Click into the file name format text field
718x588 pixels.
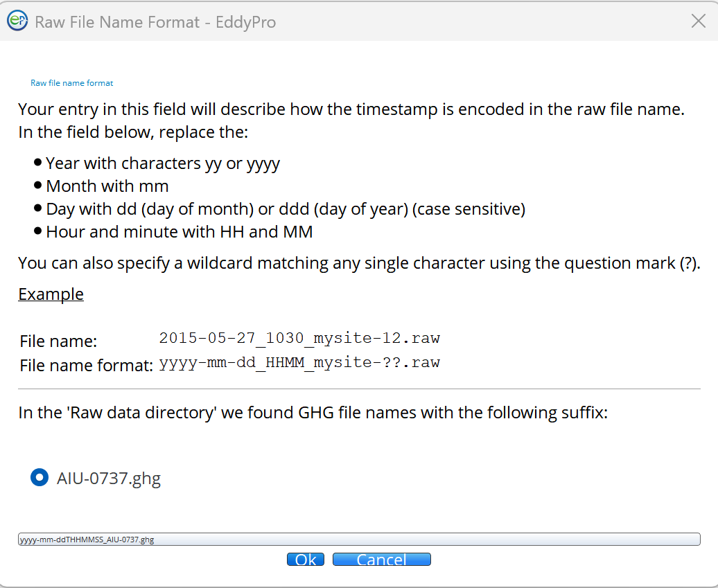(359, 540)
